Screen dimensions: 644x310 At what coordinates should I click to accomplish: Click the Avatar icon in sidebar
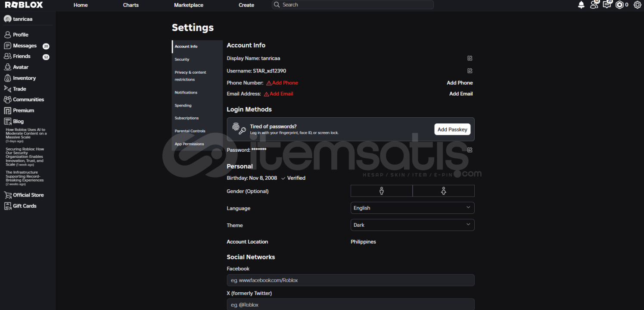click(x=7, y=67)
